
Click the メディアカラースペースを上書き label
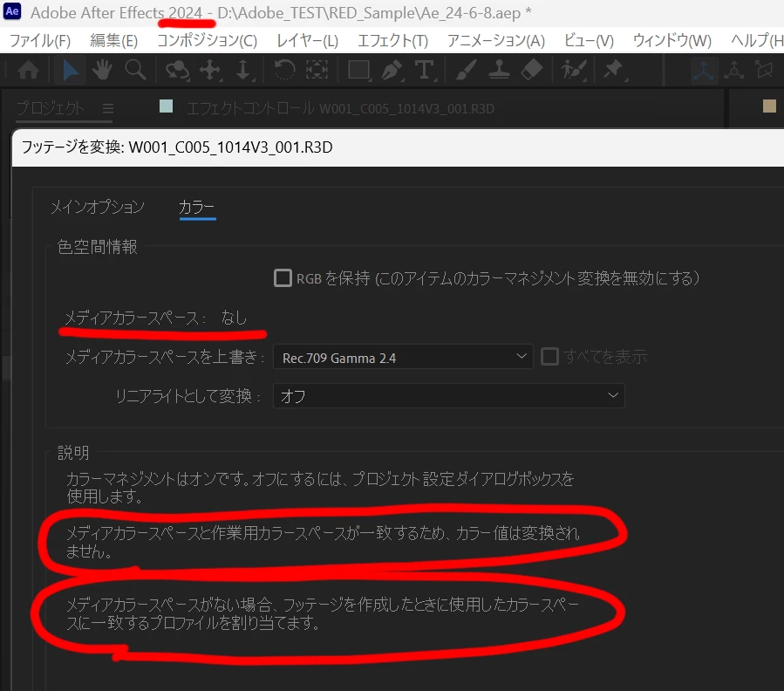pos(165,357)
